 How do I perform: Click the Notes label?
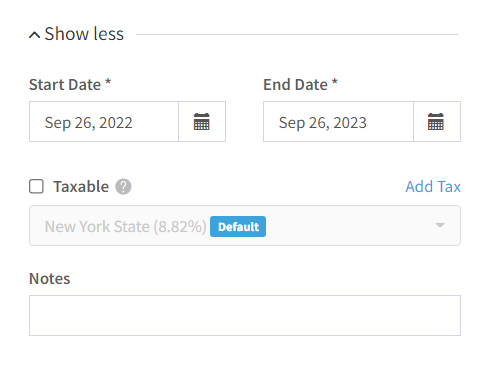click(50, 279)
